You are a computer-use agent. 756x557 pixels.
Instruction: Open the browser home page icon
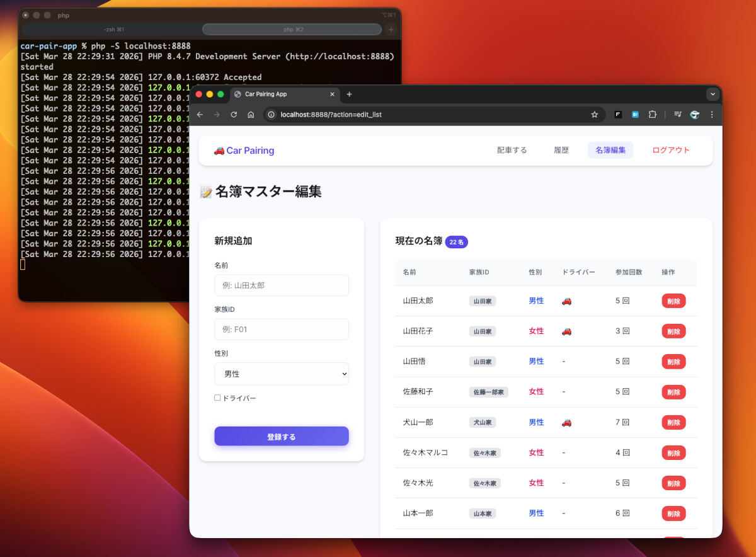click(251, 115)
